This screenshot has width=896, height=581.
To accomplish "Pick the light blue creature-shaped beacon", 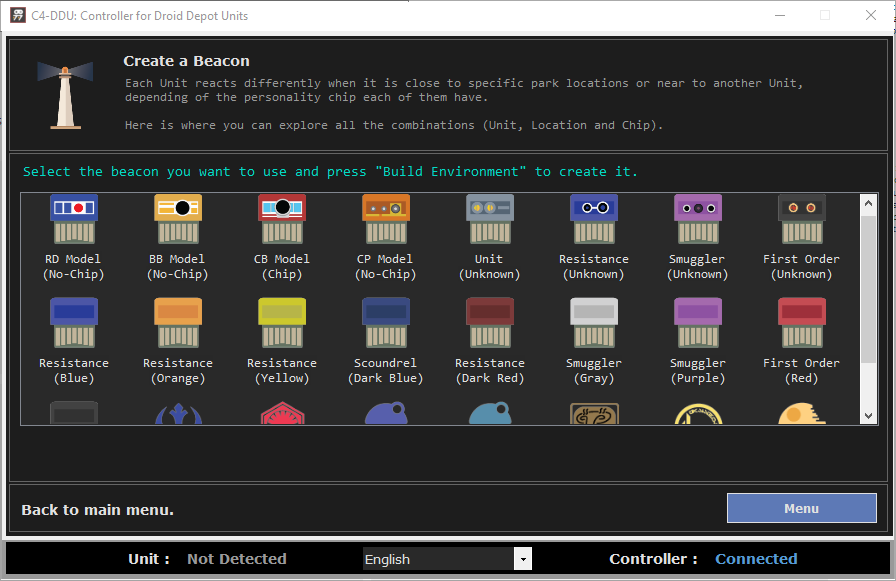I will [x=490, y=413].
